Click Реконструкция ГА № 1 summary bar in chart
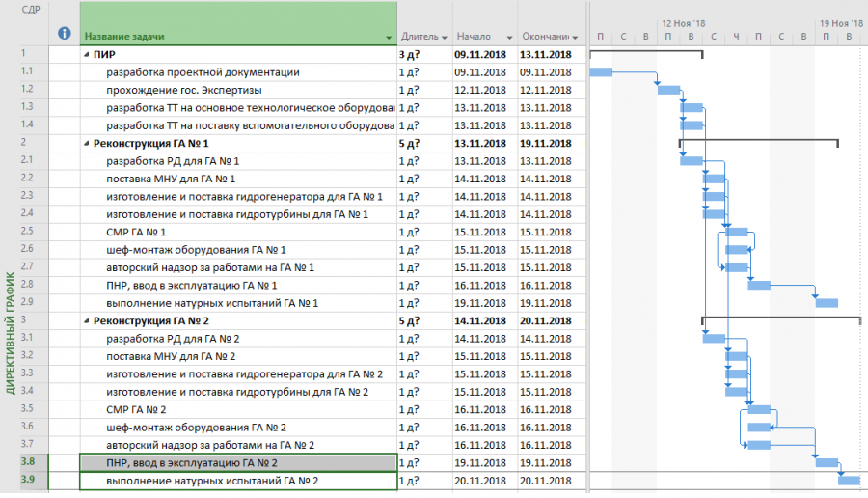Screen dimensions: 868x498 coord(759,143)
